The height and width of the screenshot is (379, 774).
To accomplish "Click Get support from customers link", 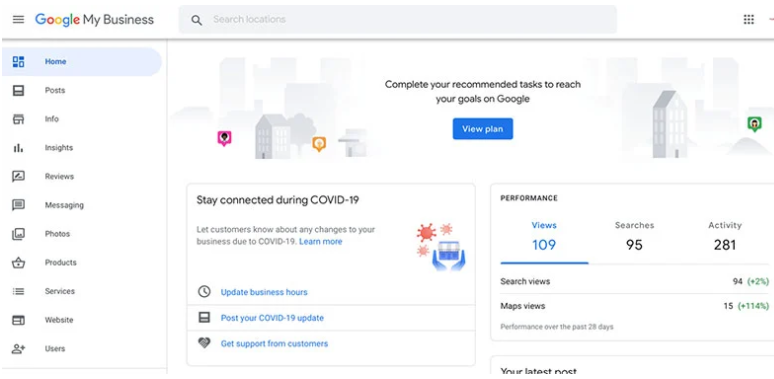I will coord(274,343).
